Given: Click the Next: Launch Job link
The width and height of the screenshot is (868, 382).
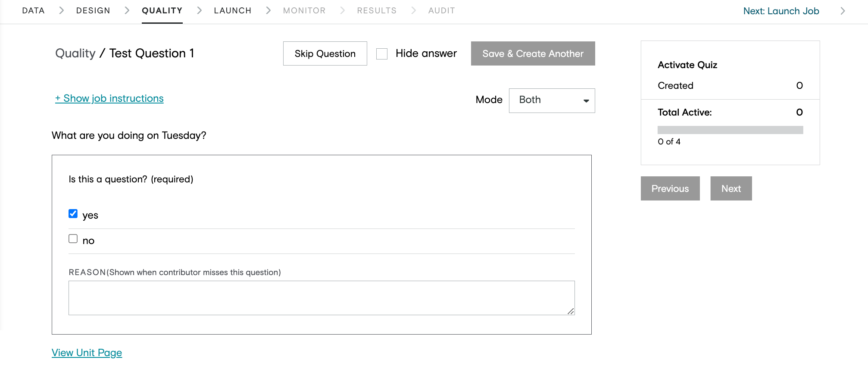Looking at the screenshot, I should coord(781,11).
